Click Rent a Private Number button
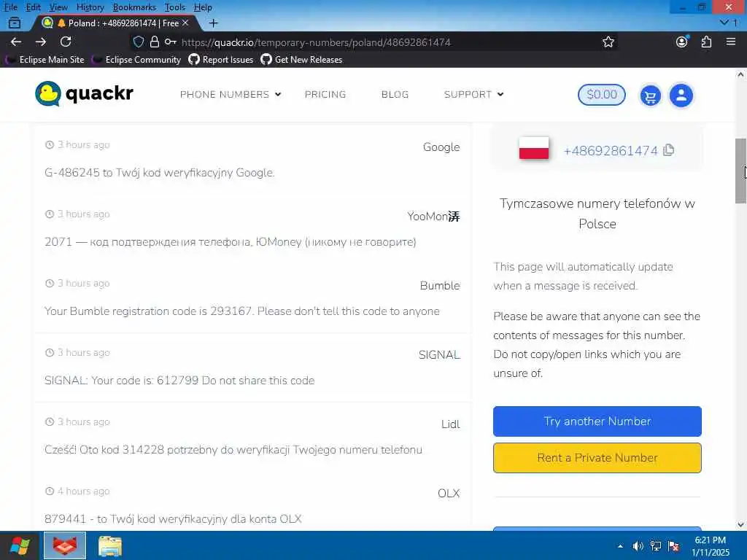The height and width of the screenshot is (560, 747). pyautogui.click(x=597, y=458)
